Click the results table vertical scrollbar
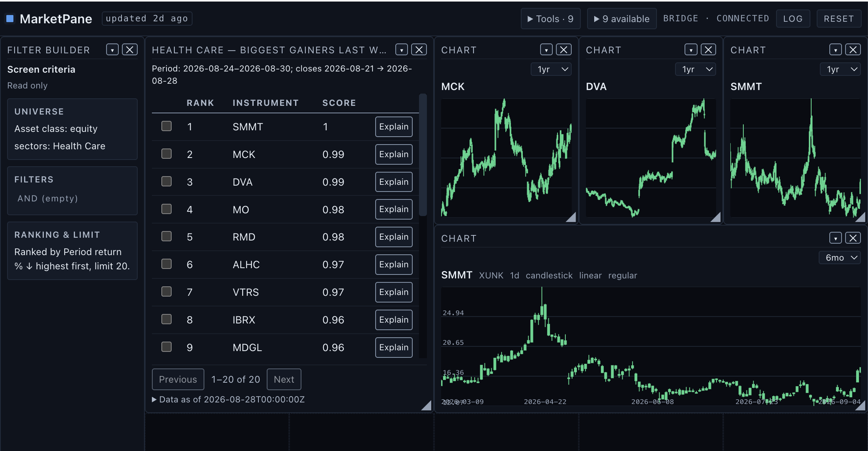 423,155
